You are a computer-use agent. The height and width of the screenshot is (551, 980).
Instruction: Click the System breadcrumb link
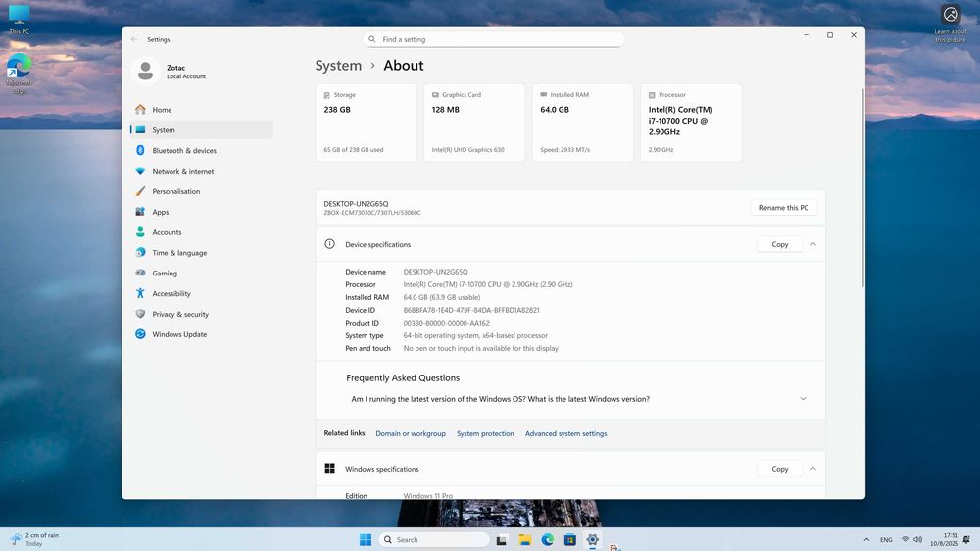click(338, 65)
